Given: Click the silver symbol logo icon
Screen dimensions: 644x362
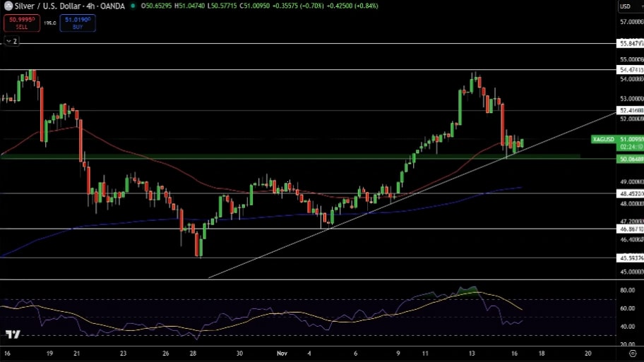Looking at the screenshot, I should (x=8, y=6).
